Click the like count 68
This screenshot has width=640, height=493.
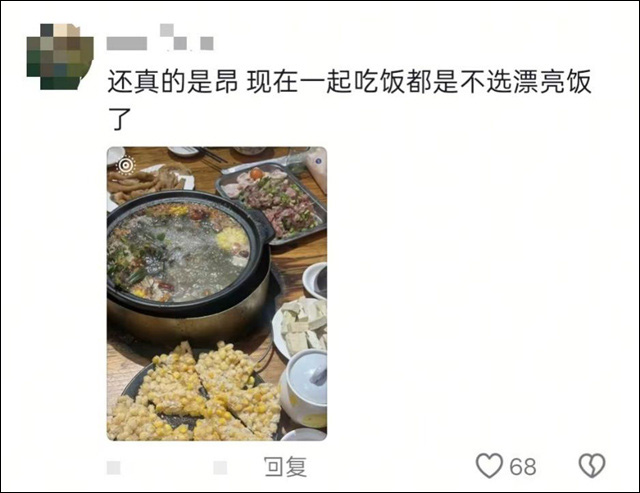[523, 466]
